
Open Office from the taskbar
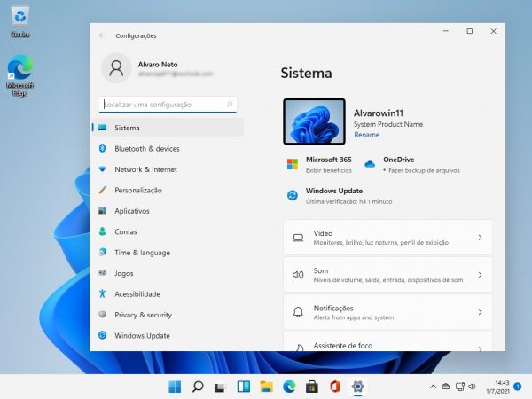tap(335, 387)
